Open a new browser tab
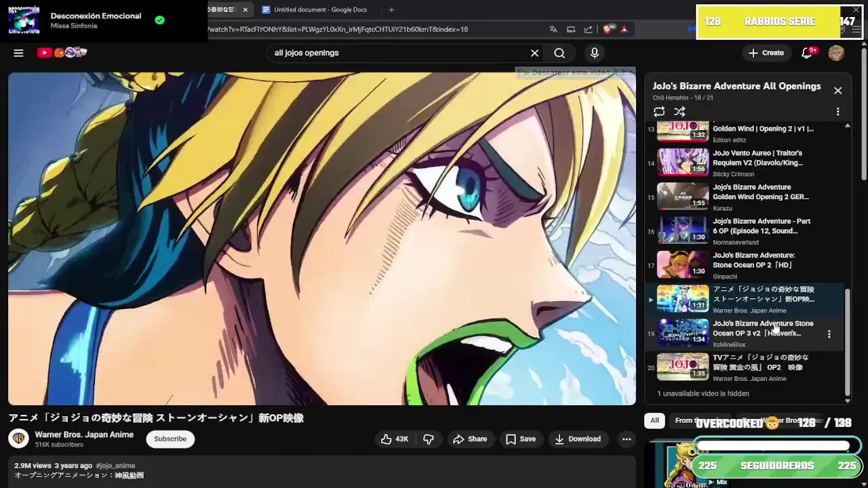The width and height of the screenshot is (868, 488). tap(391, 9)
